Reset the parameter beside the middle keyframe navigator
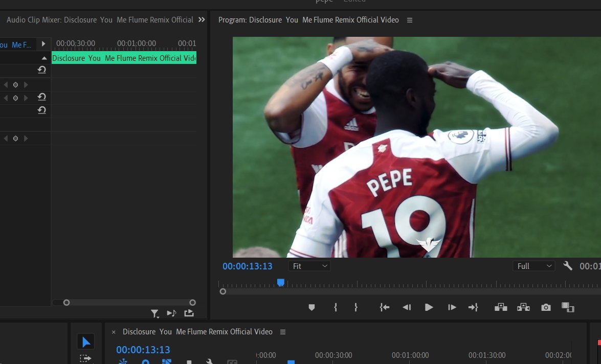The width and height of the screenshot is (601, 364). coord(42,97)
